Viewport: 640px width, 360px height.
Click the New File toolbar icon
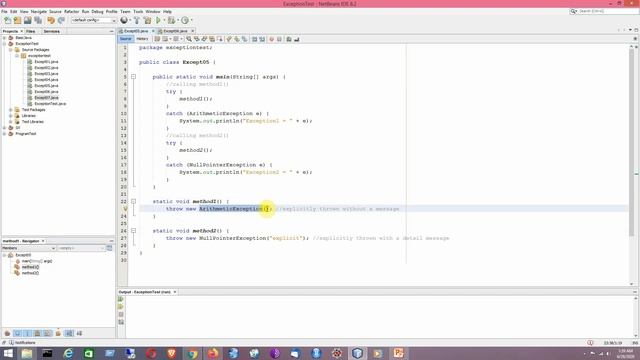7,20
